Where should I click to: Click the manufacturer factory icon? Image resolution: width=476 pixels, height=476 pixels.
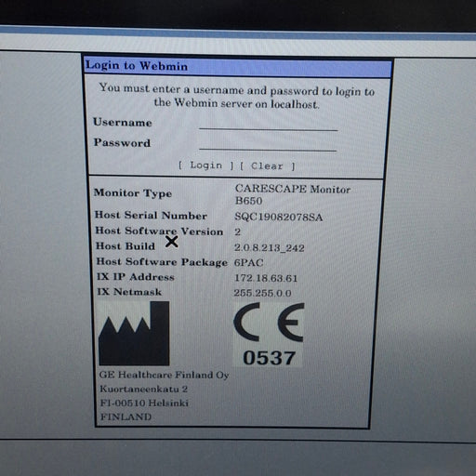pyautogui.click(x=134, y=334)
